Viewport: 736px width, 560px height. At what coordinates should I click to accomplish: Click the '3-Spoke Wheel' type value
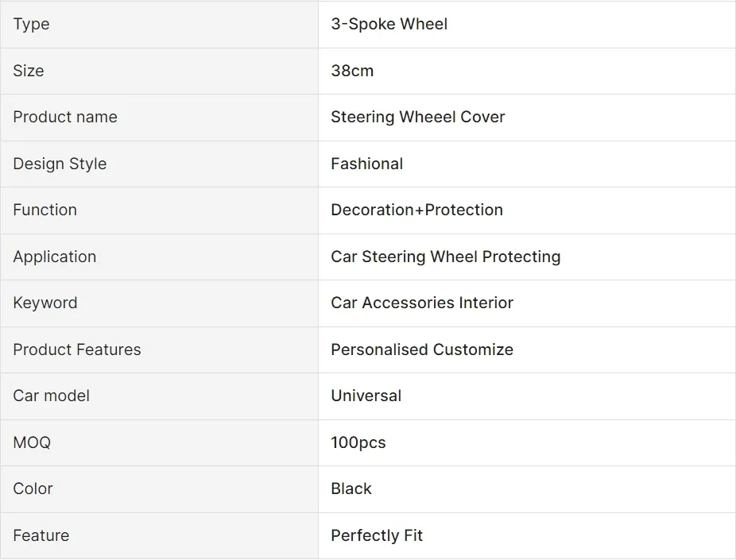point(389,24)
